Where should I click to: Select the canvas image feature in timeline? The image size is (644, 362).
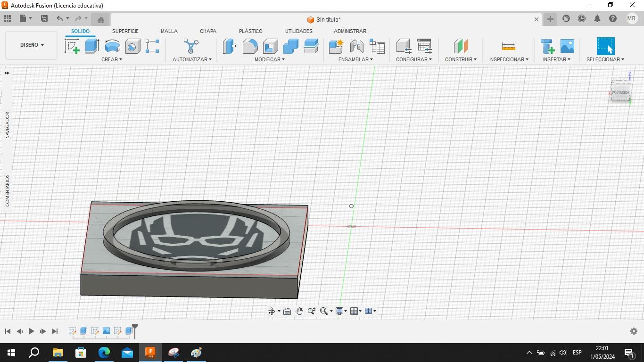coord(107,331)
